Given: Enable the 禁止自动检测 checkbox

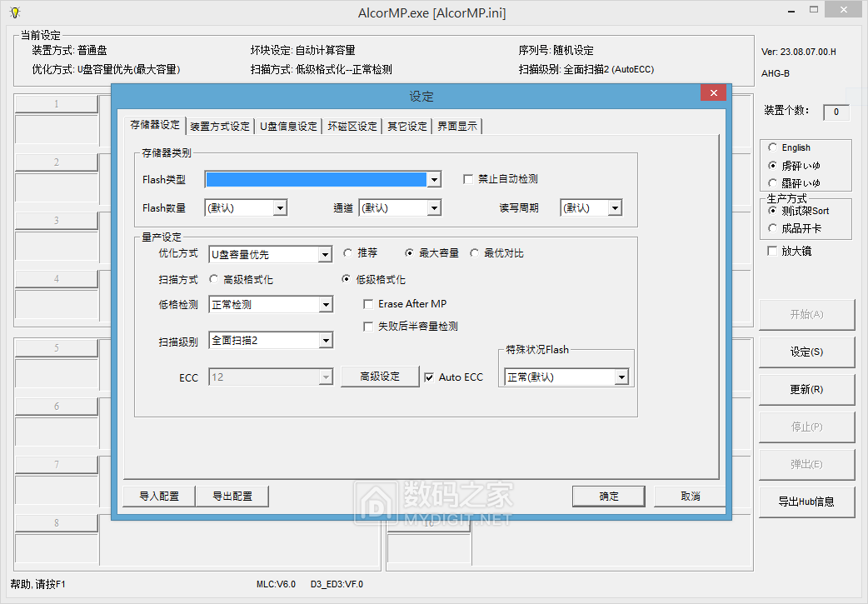Looking at the screenshot, I should [468, 179].
